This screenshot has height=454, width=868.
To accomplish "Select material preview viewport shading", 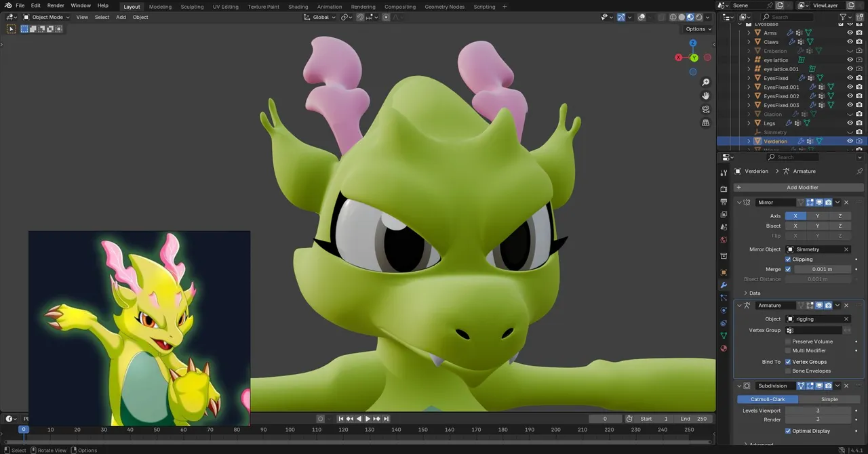I will [x=690, y=17].
